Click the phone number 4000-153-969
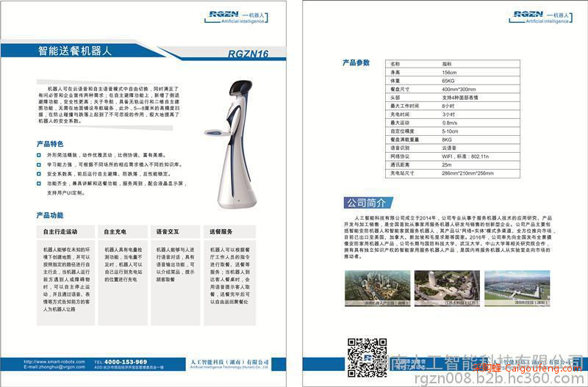This screenshot has width=588, height=387. 126,362
